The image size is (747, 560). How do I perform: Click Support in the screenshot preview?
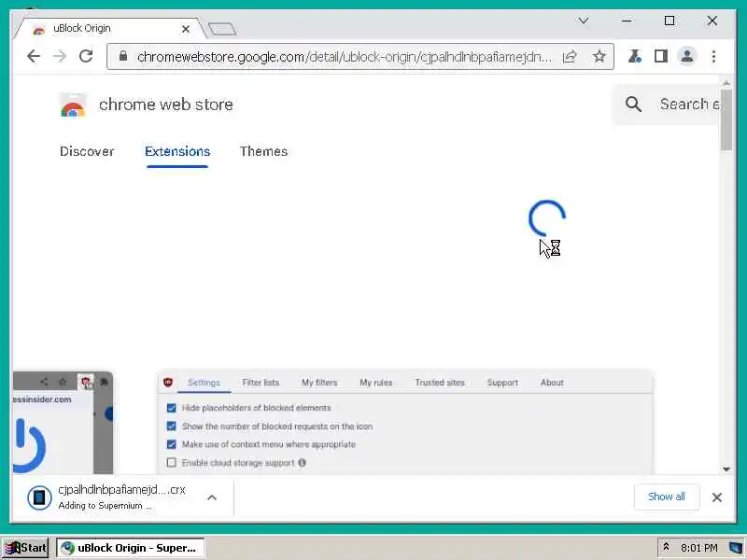(502, 383)
